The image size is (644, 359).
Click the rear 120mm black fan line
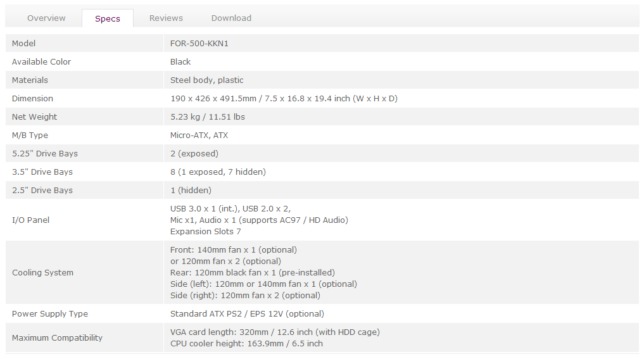pos(252,273)
